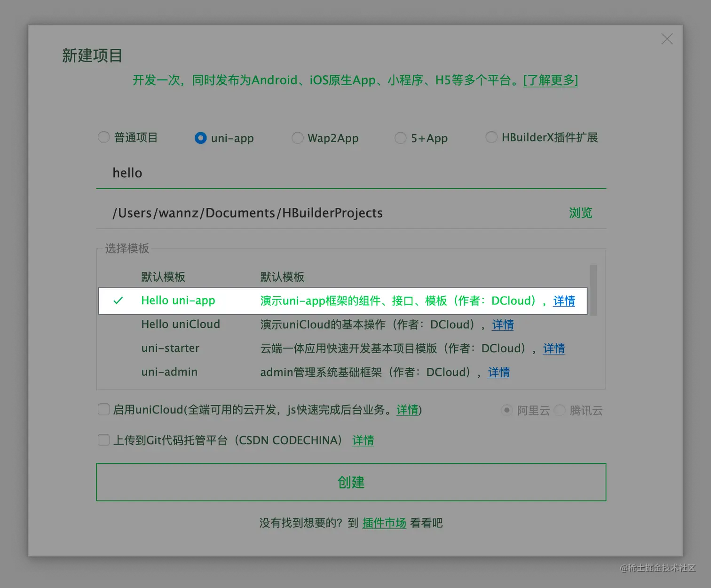Choose the uni-starter template
Viewport: 711px width, 588px height.
click(x=170, y=348)
